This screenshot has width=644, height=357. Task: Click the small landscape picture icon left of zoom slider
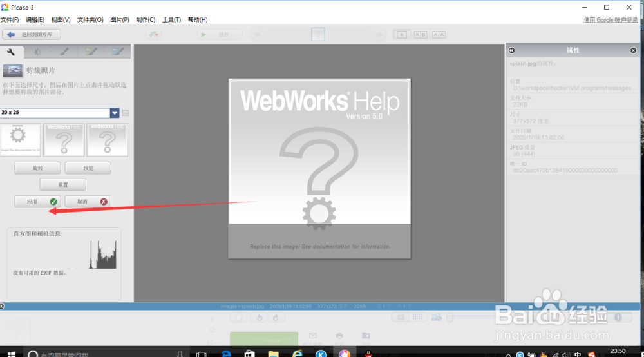pos(437,318)
